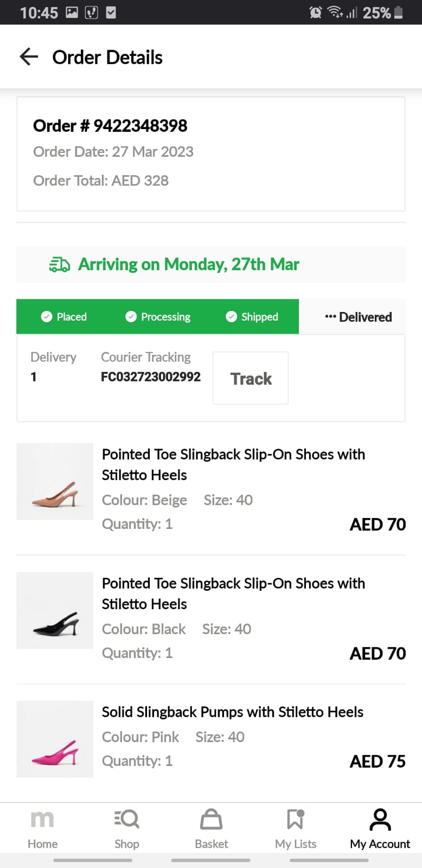Select the Delivered status step

tap(358, 317)
